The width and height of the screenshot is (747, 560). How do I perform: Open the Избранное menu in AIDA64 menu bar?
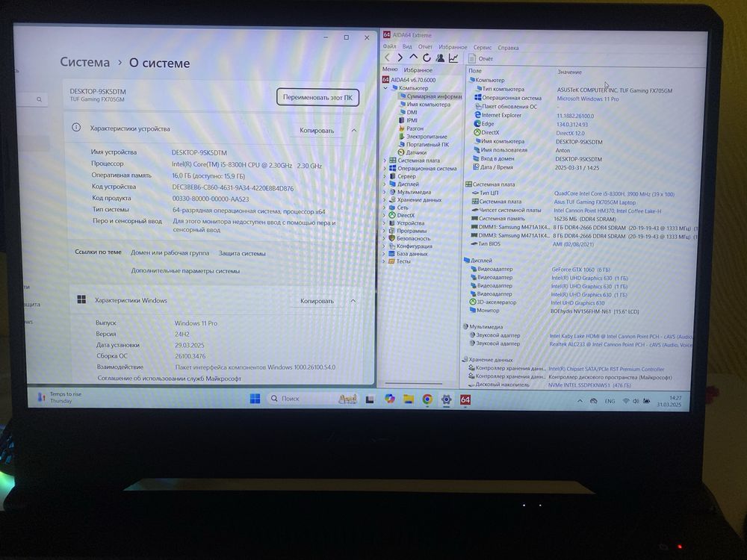[453, 47]
